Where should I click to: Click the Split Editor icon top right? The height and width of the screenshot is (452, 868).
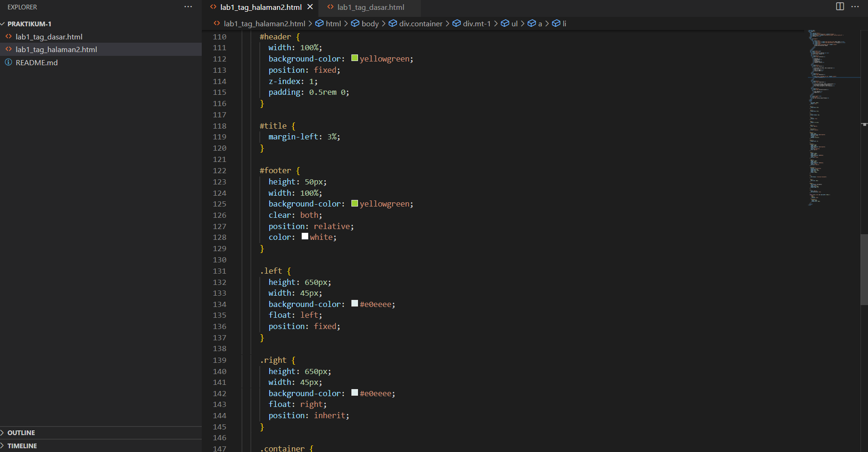[x=839, y=7]
